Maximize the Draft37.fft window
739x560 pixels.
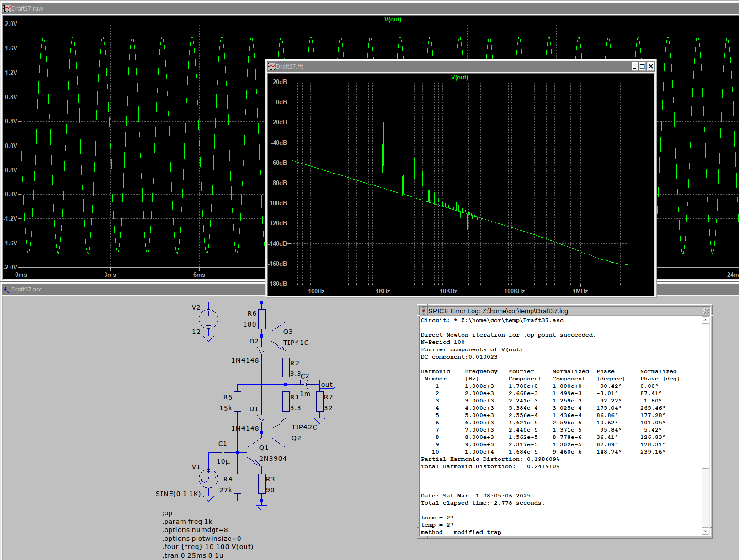(x=642, y=67)
